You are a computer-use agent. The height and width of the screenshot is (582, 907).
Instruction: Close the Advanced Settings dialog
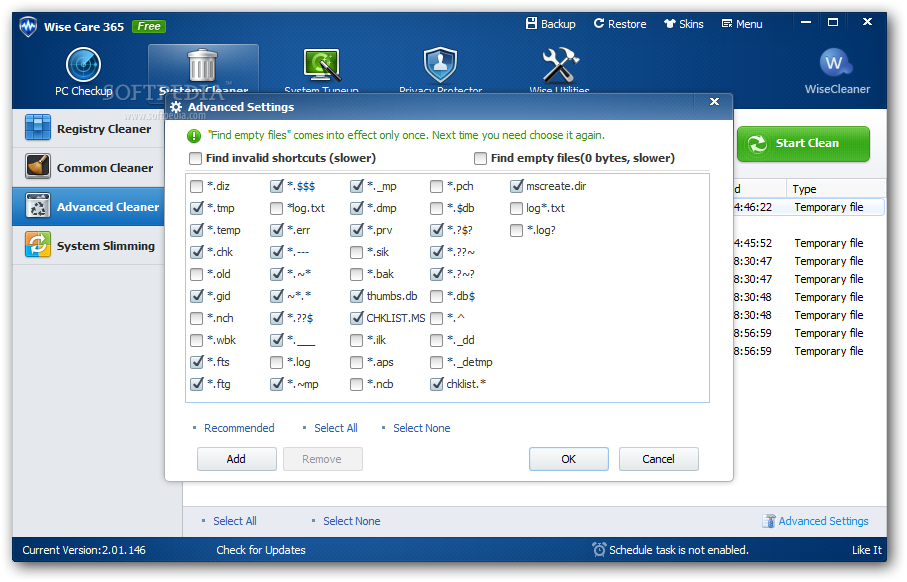click(x=714, y=102)
